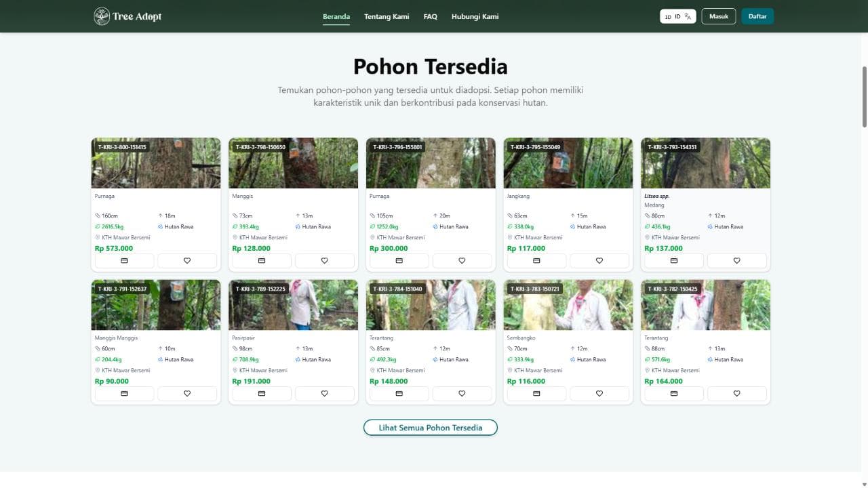Screen dimensions: 868x488
Task: Click the payment card icon for tree T-KRI-3-784-151040
Action: (x=399, y=393)
